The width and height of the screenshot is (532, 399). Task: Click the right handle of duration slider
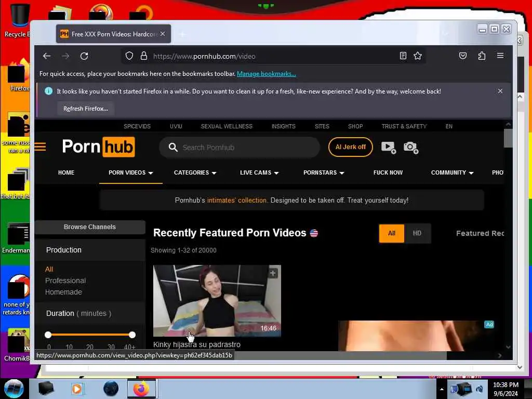(x=132, y=335)
